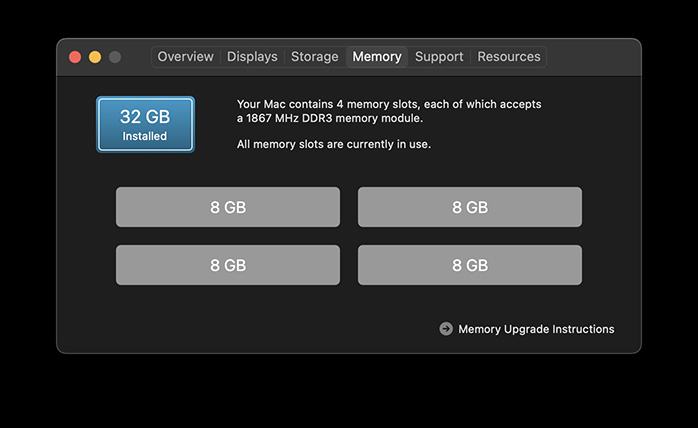Click the gray zoom window button
Viewport: 698px width, 428px height.
tap(115, 57)
